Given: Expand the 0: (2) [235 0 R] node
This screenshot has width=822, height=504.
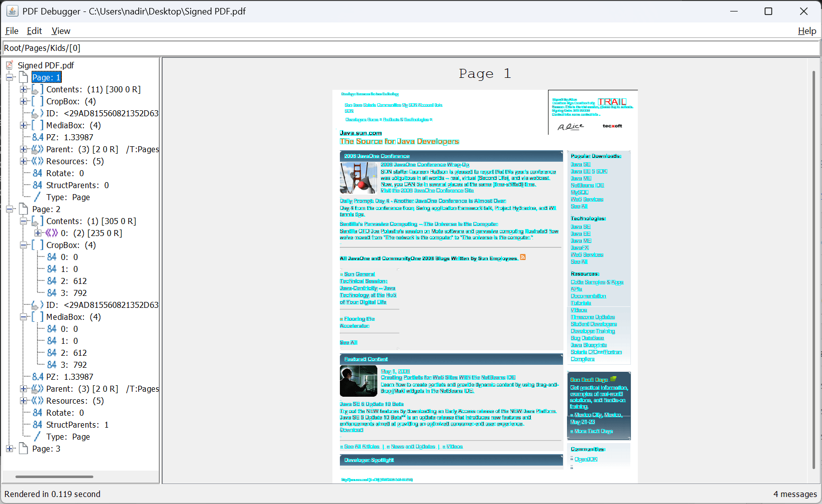Looking at the screenshot, I should click(38, 233).
